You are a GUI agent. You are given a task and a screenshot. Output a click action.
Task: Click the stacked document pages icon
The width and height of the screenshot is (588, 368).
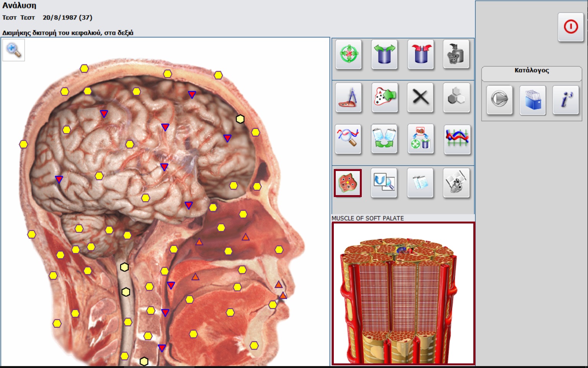point(420,183)
